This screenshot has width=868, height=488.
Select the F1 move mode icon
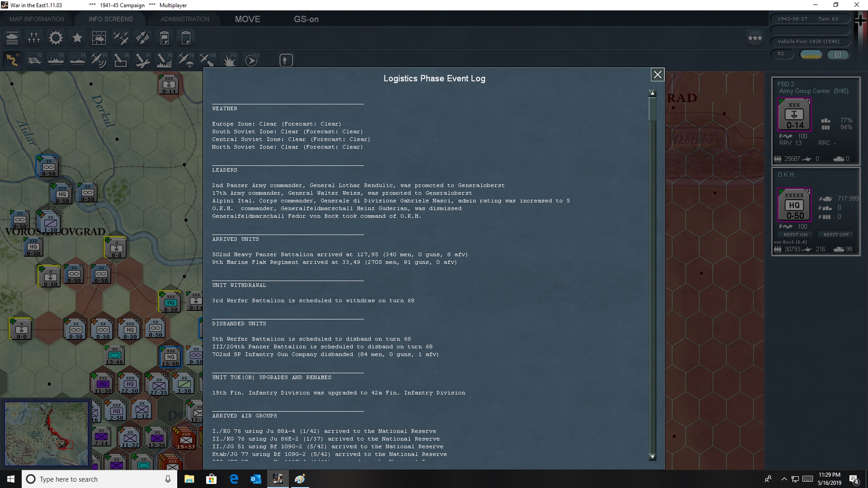click(x=12, y=60)
